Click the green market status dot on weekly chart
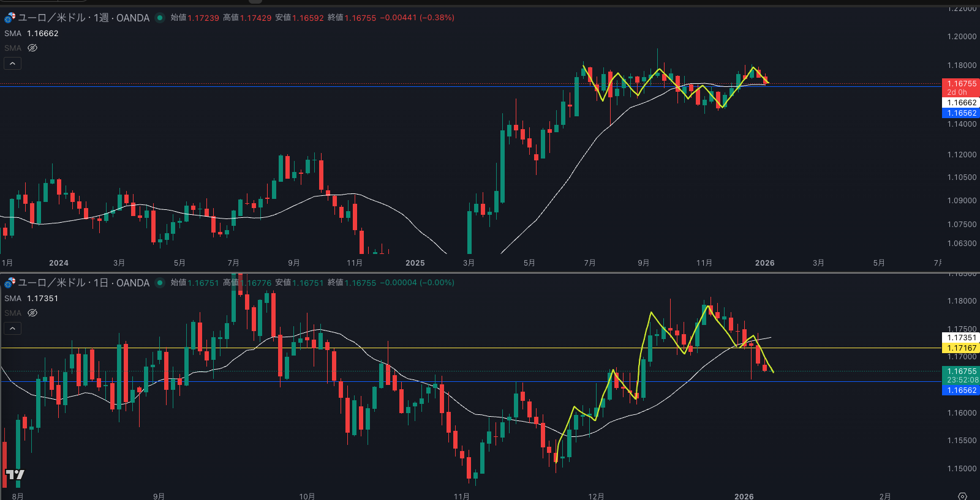Viewport: 980px width, 500px height. [160, 18]
